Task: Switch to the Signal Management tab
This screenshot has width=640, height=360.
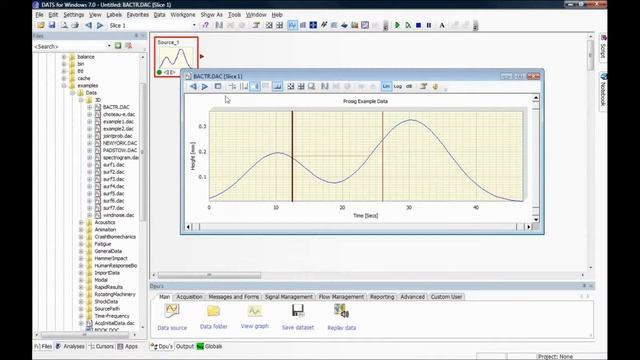Action: [289, 297]
